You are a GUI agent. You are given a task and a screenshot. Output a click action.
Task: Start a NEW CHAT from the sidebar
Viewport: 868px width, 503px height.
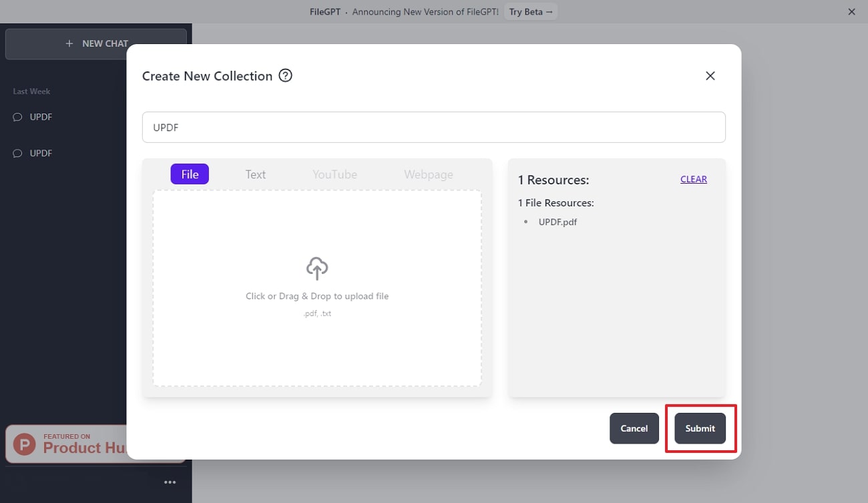97,43
